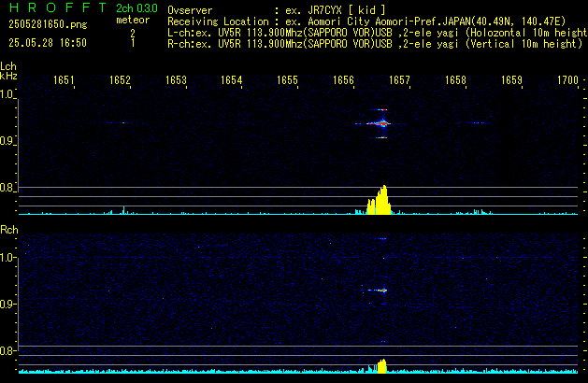The width and height of the screenshot is (588, 383).
Task: Click the Lch 0.8 frequency axis label
Action: 7,188
